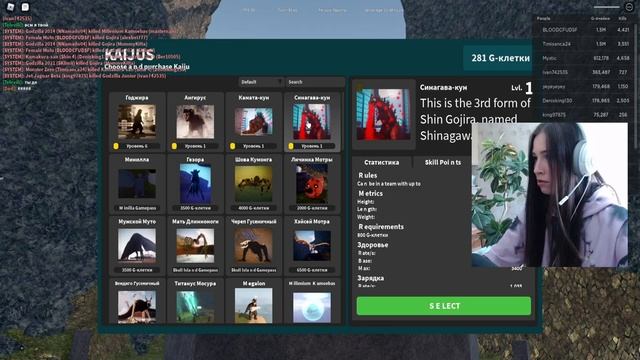This screenshot has height=360, width=640.
Task: Select the Шова Кумонга spider card
Action: (x=253, y=184)
